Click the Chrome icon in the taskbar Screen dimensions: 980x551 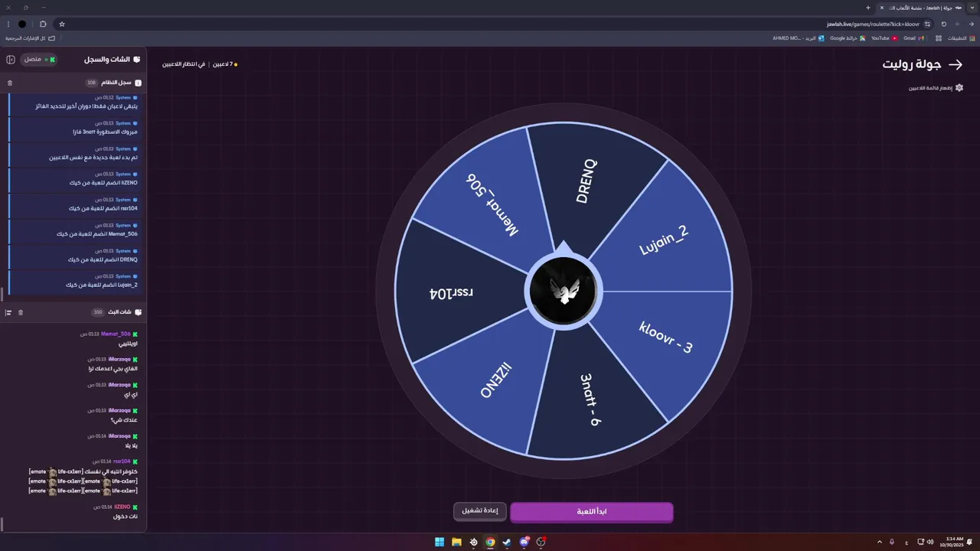[x=490, y=542]
